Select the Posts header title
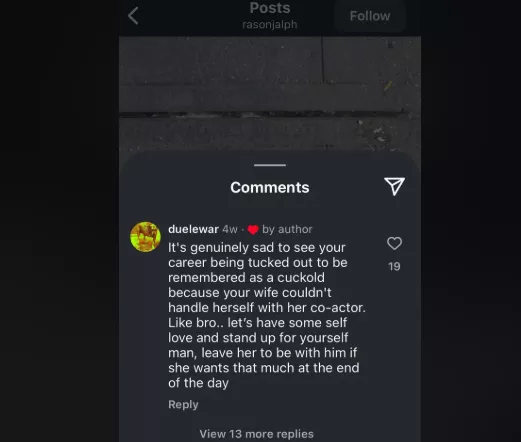 pyautogui.click(x=270, y=8)
